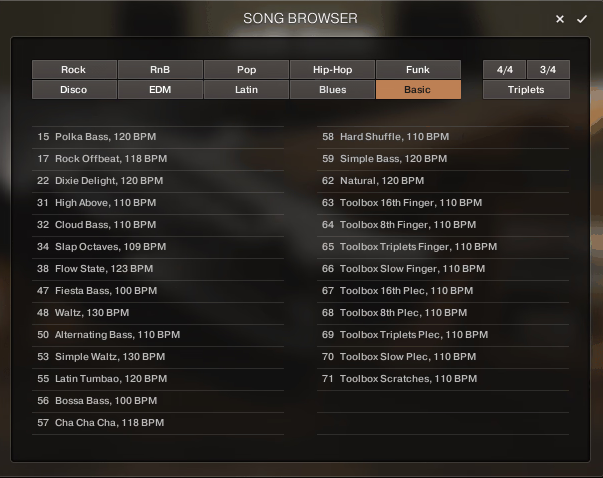Screen dimensions: 603x478
Task: Select song 64 Toolbox 8th Finger
Action: [x=443, y=225]
